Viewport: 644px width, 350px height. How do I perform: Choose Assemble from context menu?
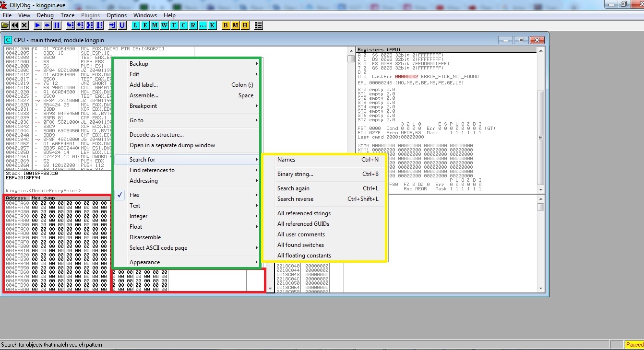[187, 95]
